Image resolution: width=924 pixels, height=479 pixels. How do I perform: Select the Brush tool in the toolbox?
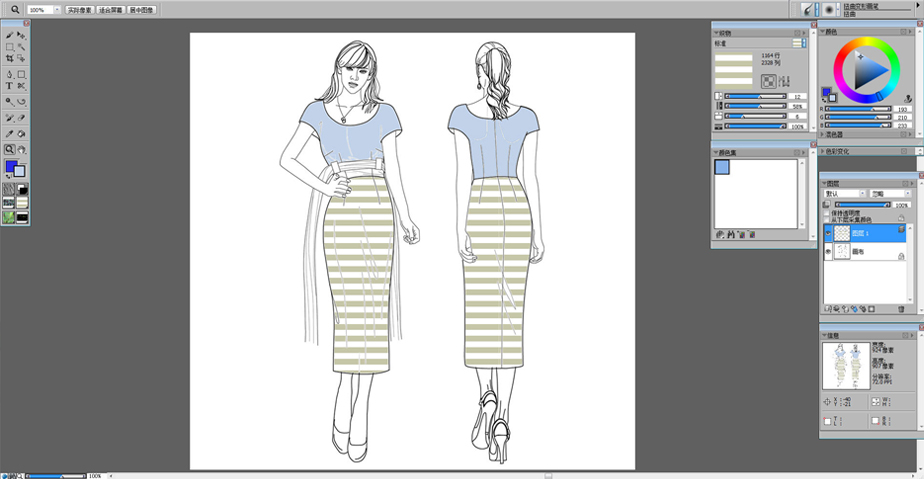tap(9, 35)
